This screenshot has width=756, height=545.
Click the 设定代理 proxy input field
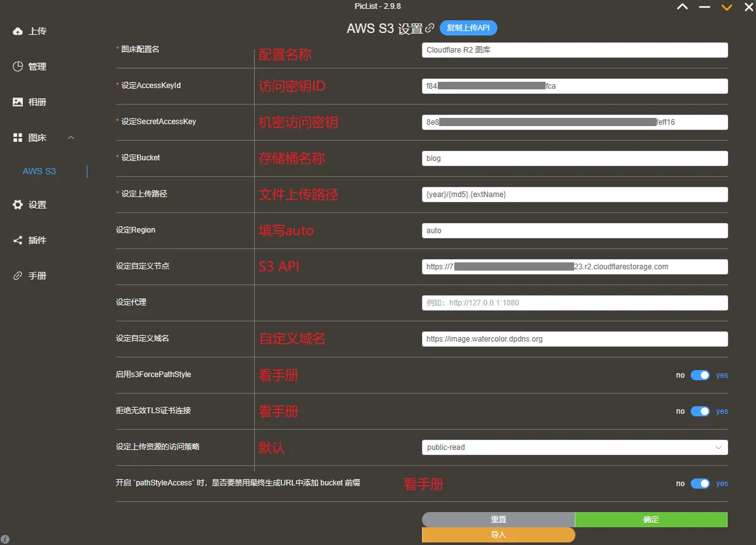(x=573, y=302)
